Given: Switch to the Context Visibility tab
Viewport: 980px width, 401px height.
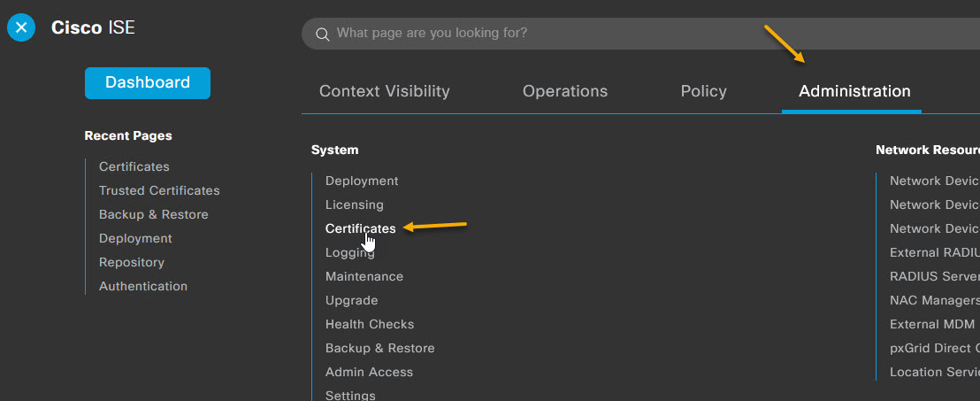Looking at the screenshot, I should pyautogui.click(x=385, y=91).
